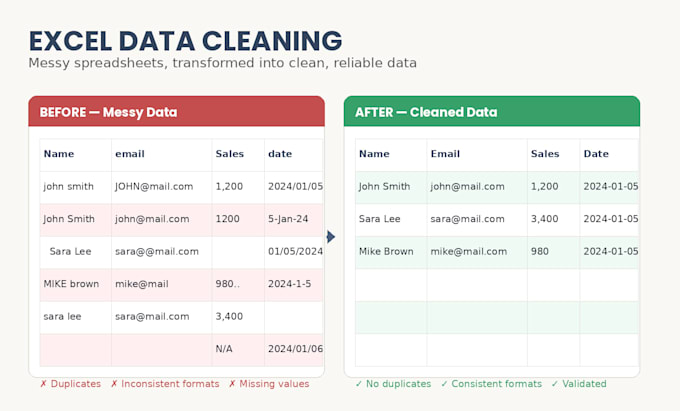Select the '980..' sales cell

point(228,284)
